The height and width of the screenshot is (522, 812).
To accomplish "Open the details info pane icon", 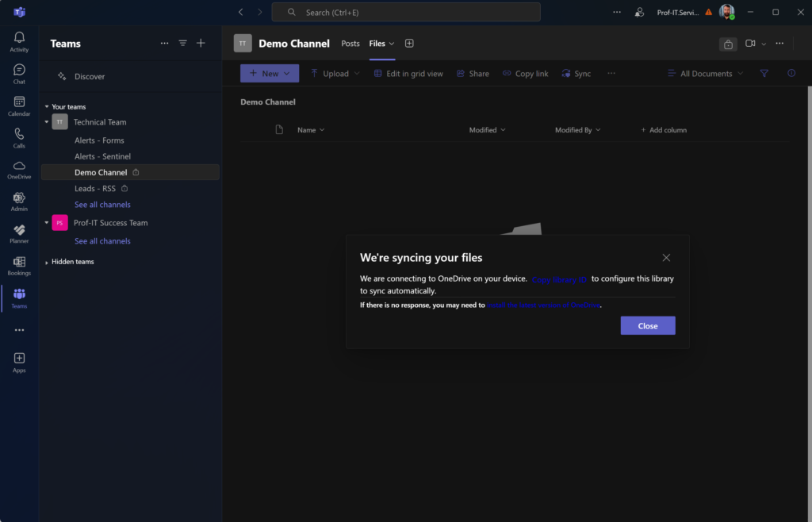I will click(791, 74).
